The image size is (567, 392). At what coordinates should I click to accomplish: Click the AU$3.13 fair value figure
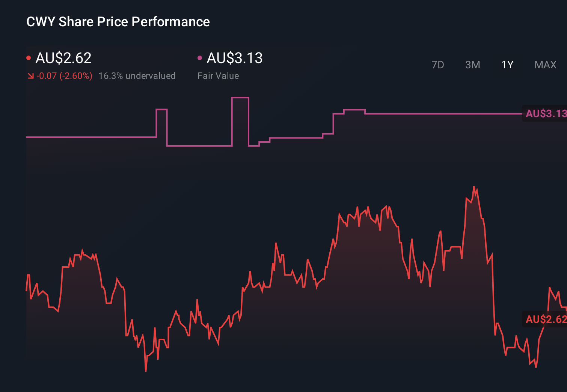235,58
